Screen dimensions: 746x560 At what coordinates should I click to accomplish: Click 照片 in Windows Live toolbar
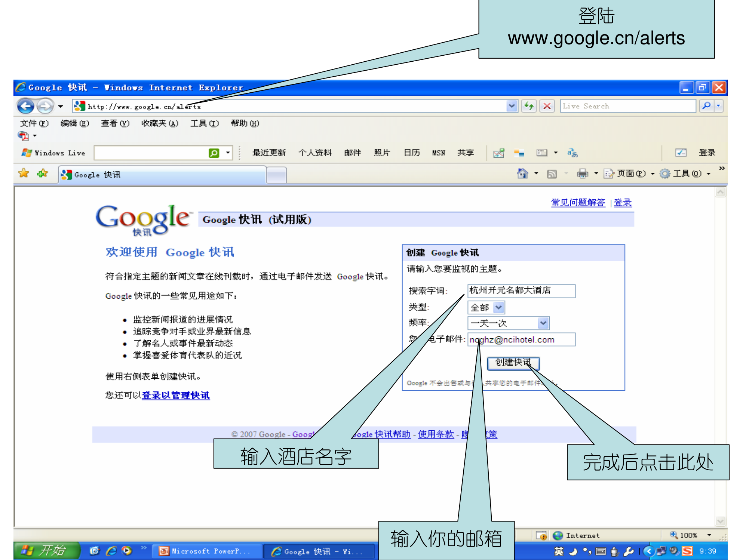(382, 153)
